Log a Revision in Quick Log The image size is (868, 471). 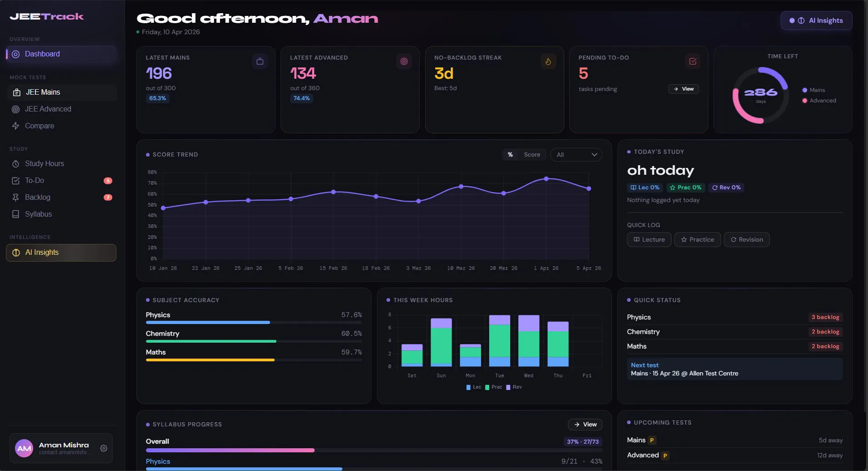(747, 240)
